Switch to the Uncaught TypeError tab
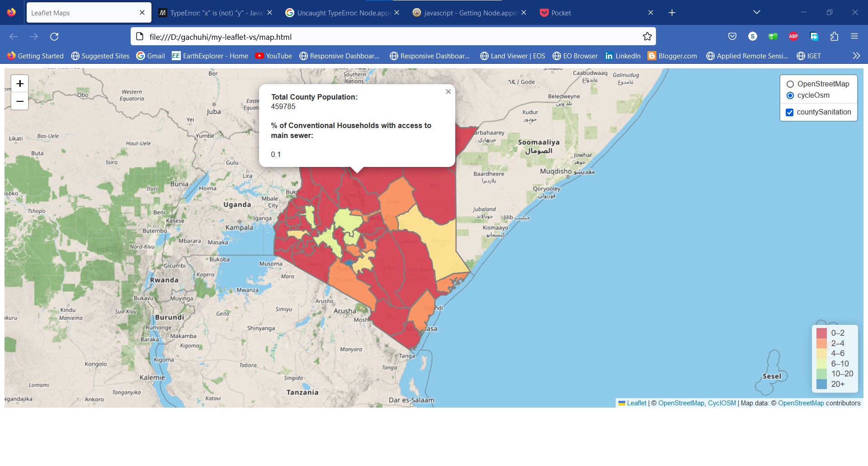868x466 pixels. (339, 13)
